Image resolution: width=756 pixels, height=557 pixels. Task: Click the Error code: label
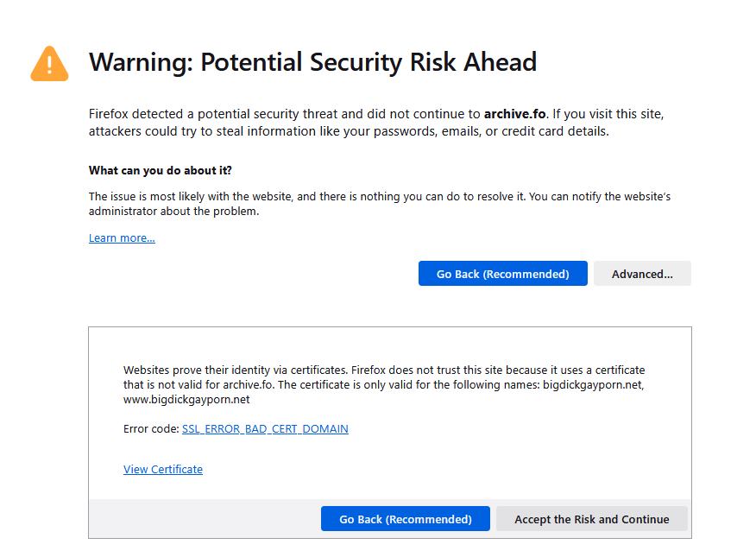[151, 428]
